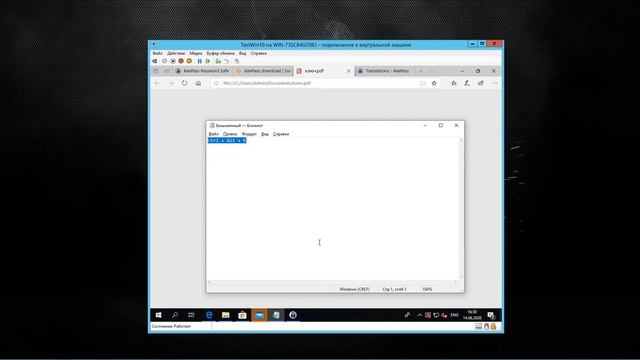Click the orange Save state icon in Hyper-V toolbar
640x360 pixels.
pyautogui.click(x=189, y=61)
